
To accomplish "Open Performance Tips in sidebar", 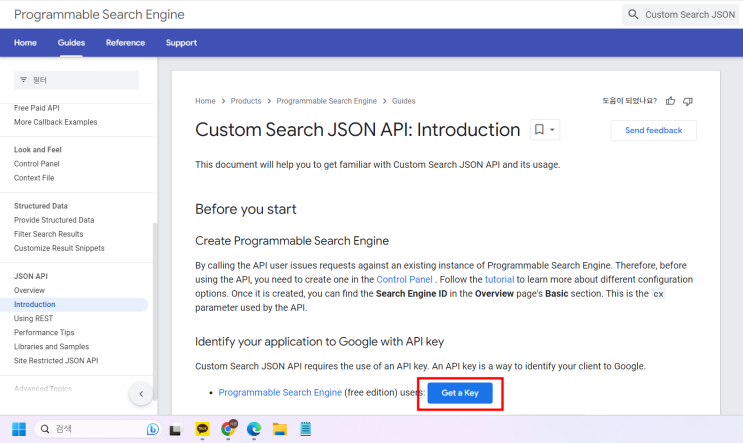I will pos(44,333).
